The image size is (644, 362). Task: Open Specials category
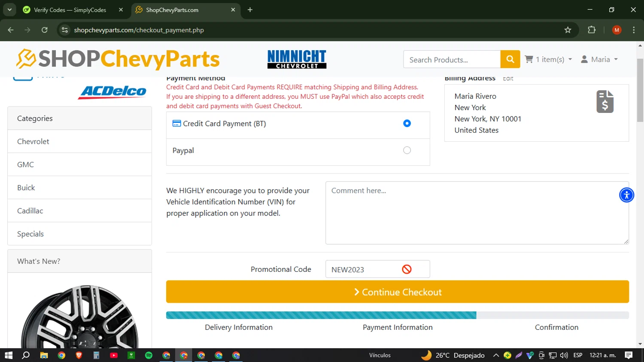(79, 234)
